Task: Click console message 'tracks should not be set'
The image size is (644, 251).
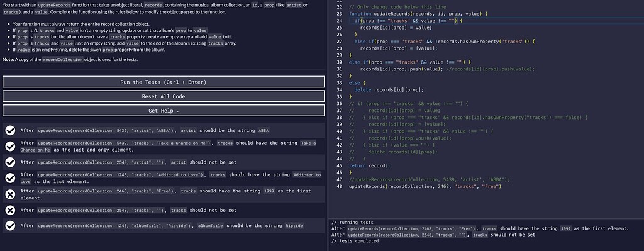Action: click(x=433, y=235)
